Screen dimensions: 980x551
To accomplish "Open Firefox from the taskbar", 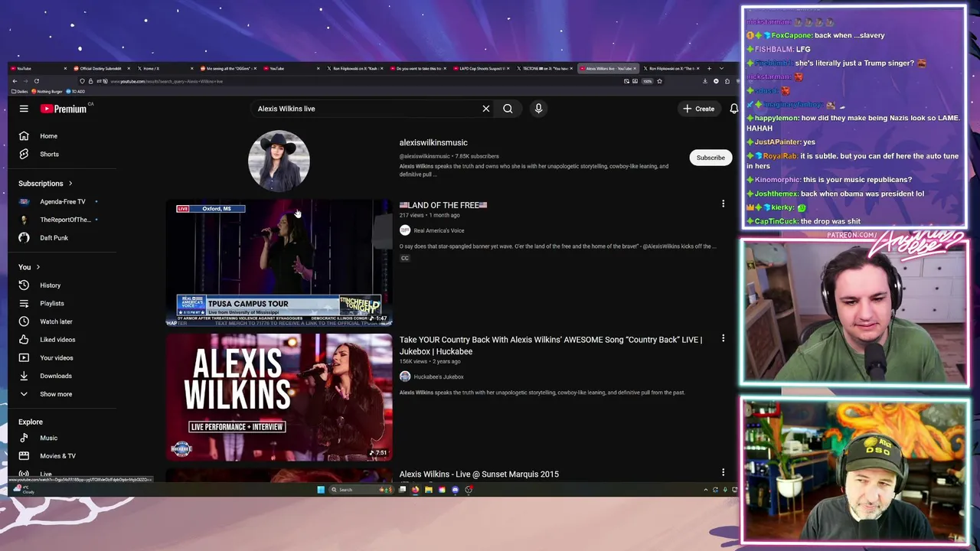I will pyautogui.click(x=415, y=490).
